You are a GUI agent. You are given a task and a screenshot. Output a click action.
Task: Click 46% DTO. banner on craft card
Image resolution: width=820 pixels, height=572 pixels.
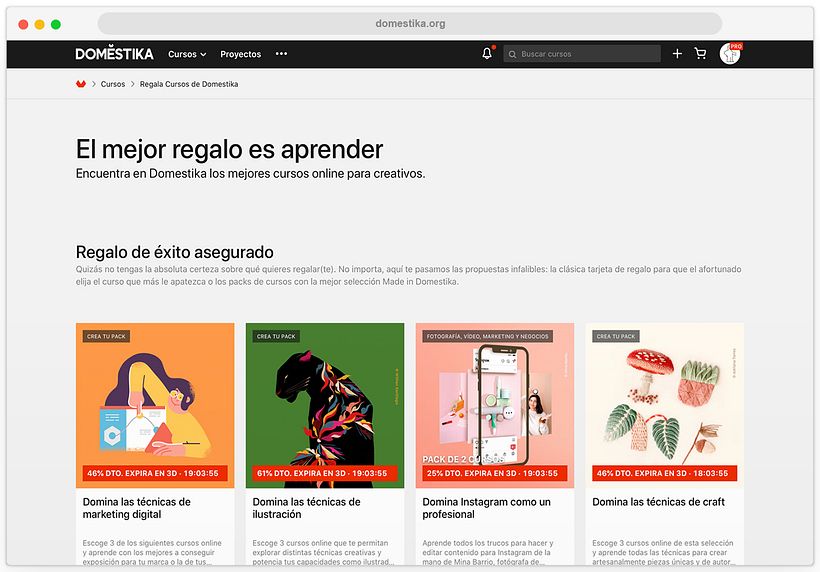(665, 473)
